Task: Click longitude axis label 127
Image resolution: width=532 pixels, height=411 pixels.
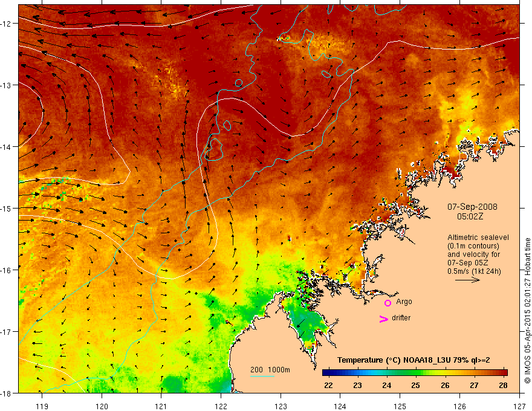Action: [519, 406]
